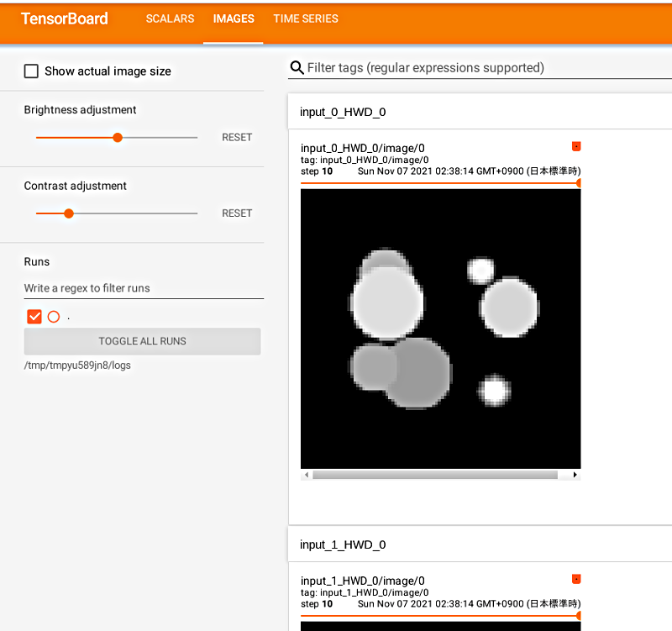Image resolution: width=672 pixels, height=631 pixels.
Task: Collapse the input_0_HWD_0 section header
Action: point(480,112)
